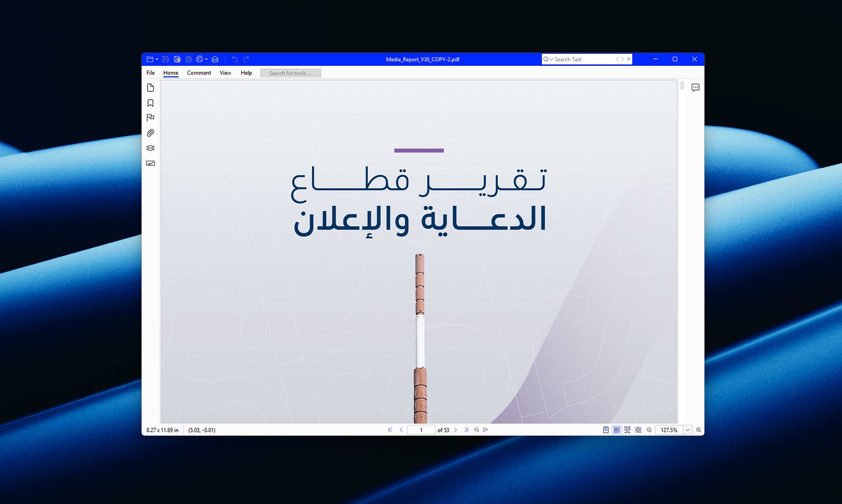Image resolution: width=842 pixels, height=504 pixels.
Task: Click the Open file folder icon
Action: [150, 59]
